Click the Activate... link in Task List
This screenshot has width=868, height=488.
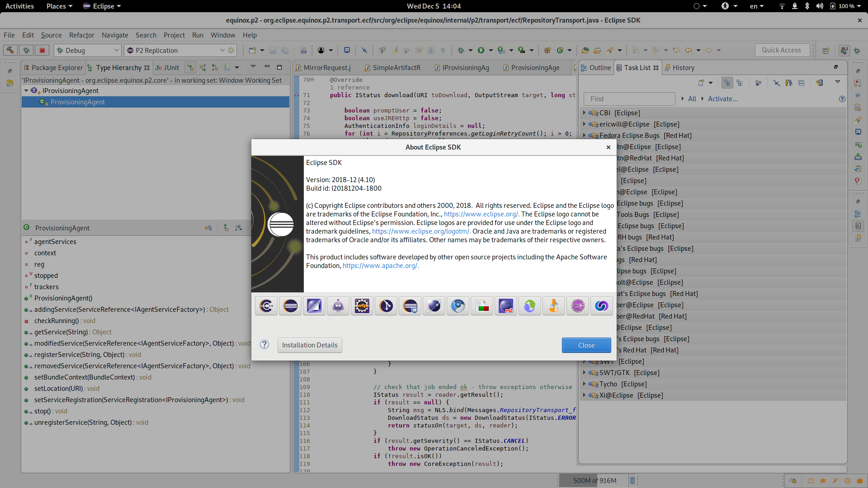[x=722, y=99]
